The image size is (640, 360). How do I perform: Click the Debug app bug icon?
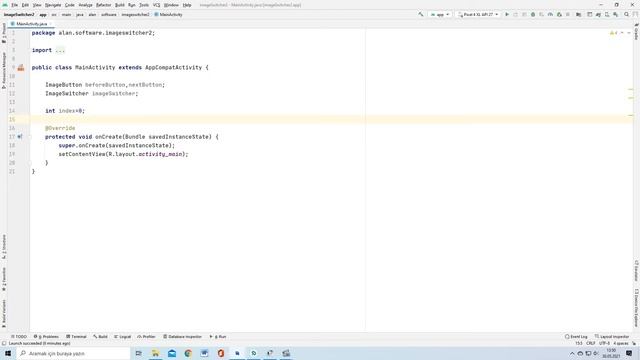point(533,15)
